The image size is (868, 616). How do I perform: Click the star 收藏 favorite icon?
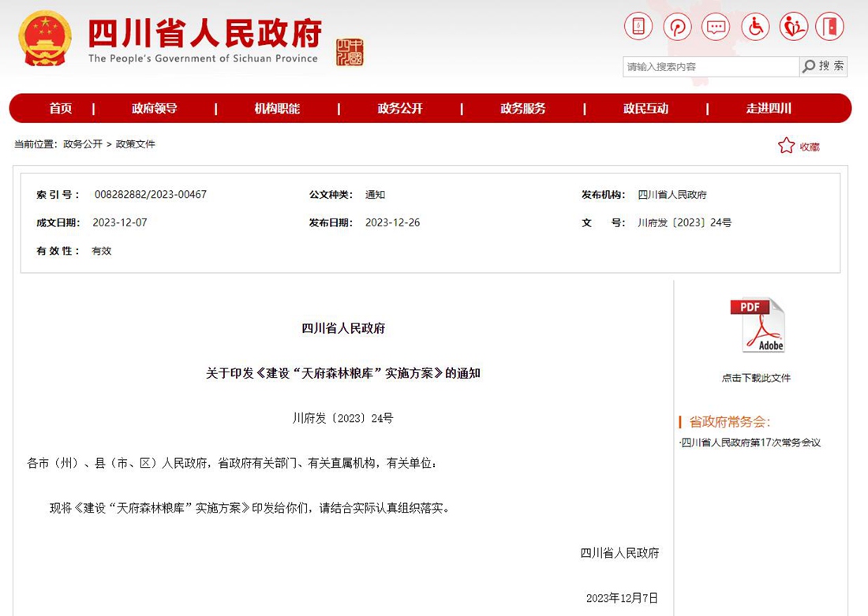point(786,146)
